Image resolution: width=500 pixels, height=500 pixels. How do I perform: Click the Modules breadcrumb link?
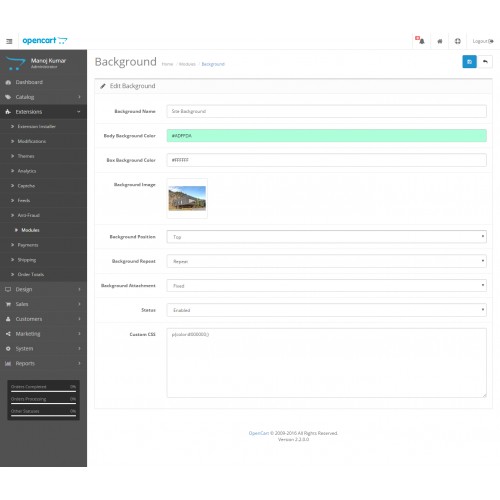tap(187, 64)
